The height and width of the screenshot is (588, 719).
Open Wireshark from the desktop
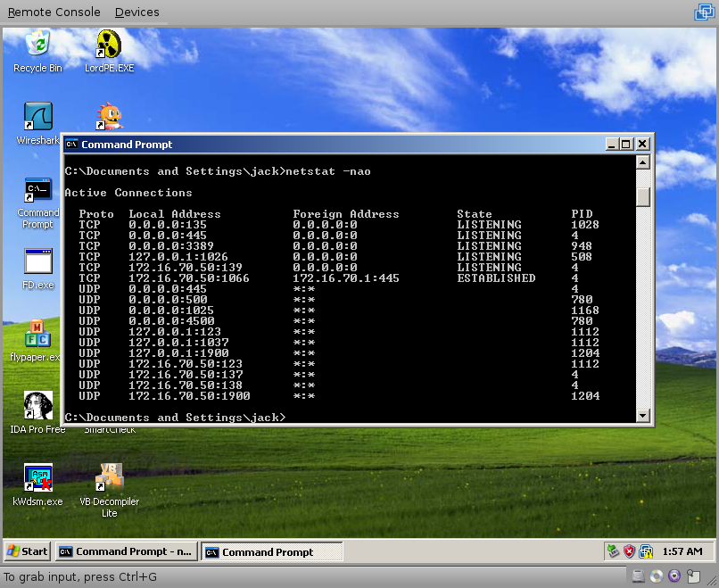[38, 123]
